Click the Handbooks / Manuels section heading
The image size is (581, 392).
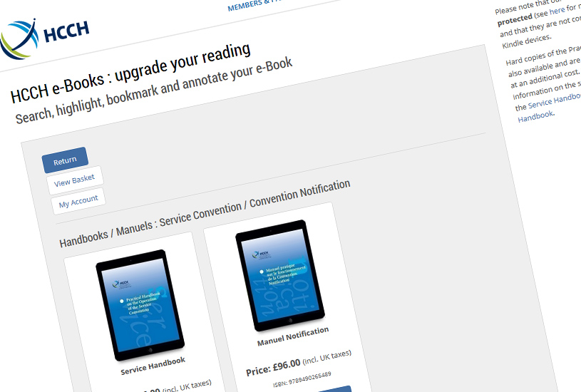point(205,214)
